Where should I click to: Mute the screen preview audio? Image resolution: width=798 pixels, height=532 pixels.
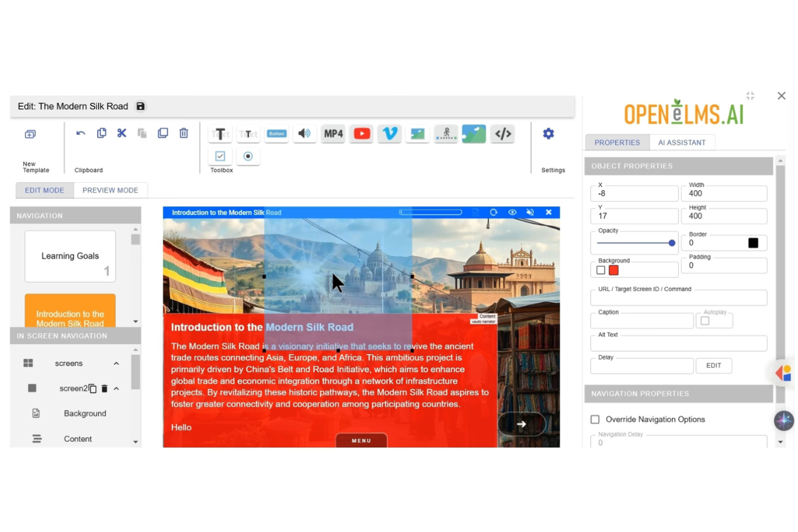point(530,212)
